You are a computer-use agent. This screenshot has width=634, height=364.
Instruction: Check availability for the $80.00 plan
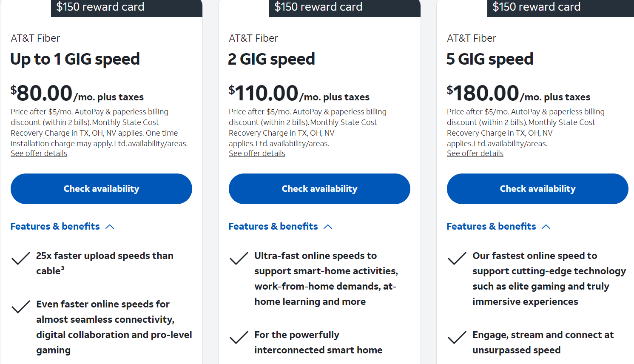[101, 189]
